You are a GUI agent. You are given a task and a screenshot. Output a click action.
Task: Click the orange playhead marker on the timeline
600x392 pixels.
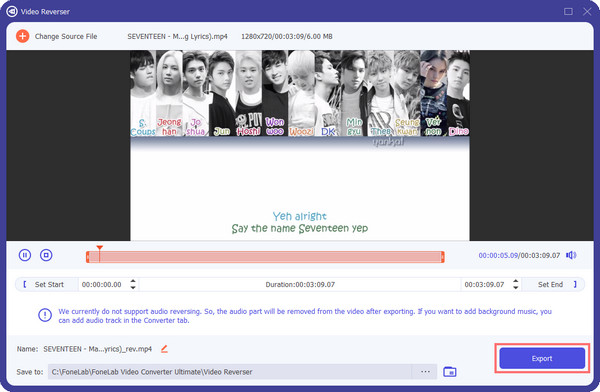(99, 248)
